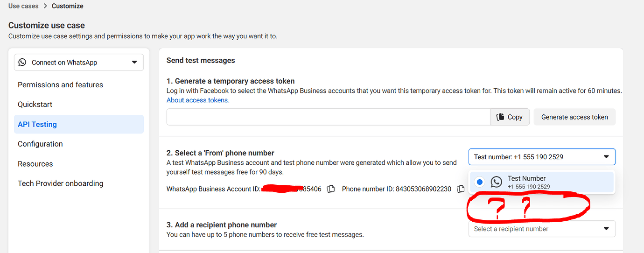This screenshot has height=253, width=644.
Task: Open Tech Provider onboarding
Action: coord(60,183)
